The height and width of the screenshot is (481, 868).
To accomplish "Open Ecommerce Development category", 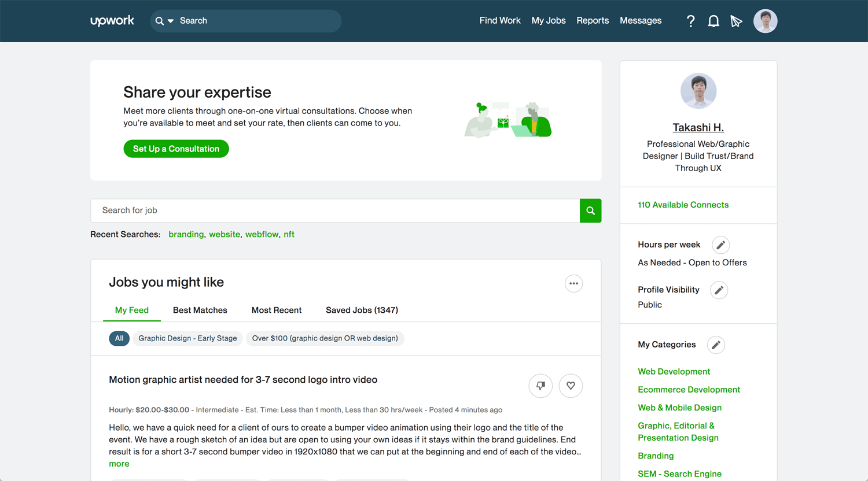I will [689, 390].
